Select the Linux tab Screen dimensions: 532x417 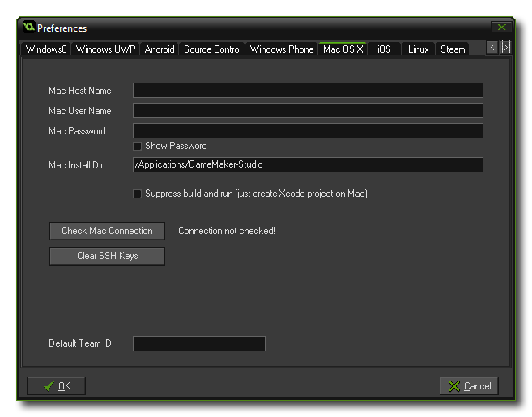418,49
